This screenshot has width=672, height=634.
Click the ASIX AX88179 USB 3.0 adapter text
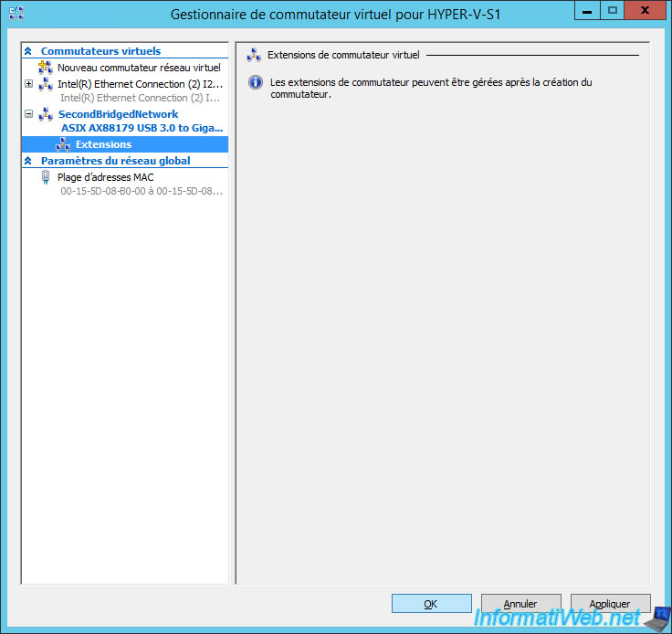click(142, 128)
